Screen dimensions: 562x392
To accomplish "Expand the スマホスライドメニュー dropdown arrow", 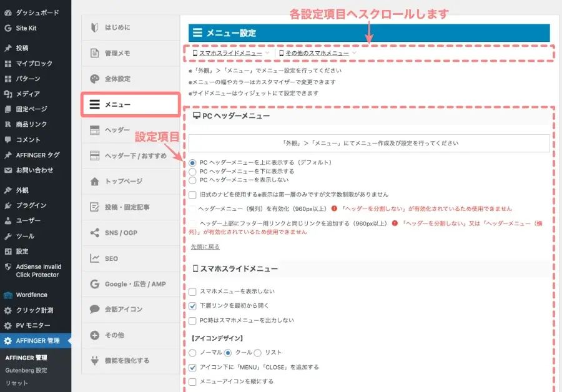I will coord(267,54).
